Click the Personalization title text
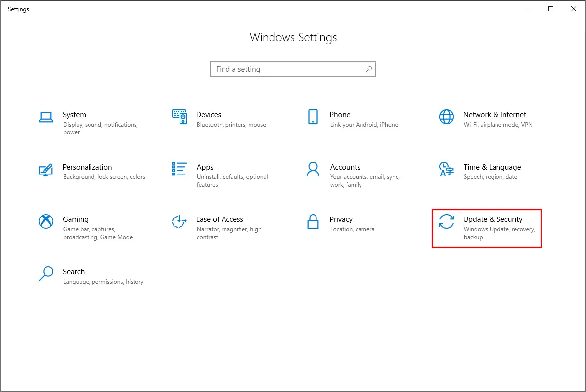The height and width of the screenshot is (392, 586). click(x=87, y=167)
